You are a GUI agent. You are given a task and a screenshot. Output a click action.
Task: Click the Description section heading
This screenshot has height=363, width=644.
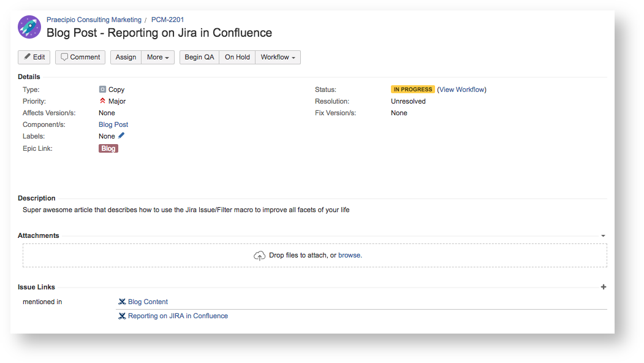[x=37, y=198]
